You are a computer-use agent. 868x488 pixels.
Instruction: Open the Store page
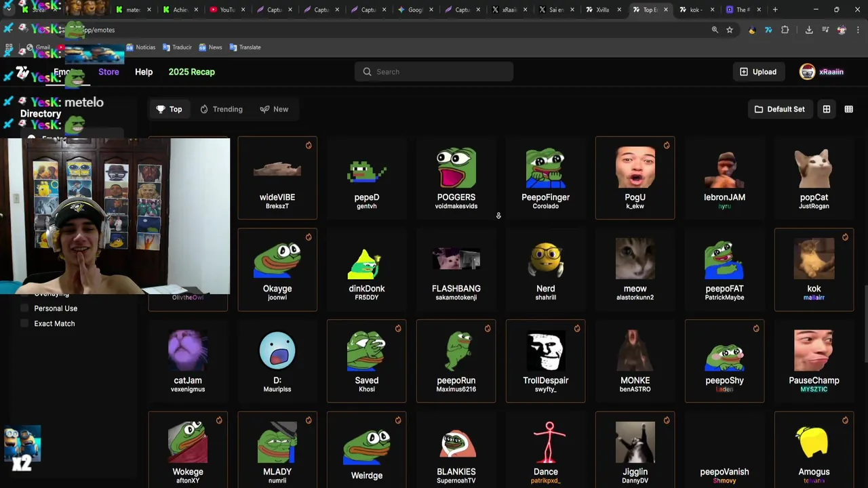tap(108, 72)
